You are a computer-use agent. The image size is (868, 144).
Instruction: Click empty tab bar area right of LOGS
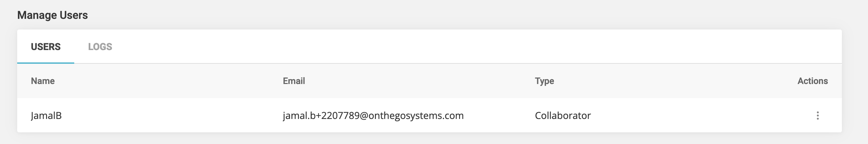(x=447, y=47)
